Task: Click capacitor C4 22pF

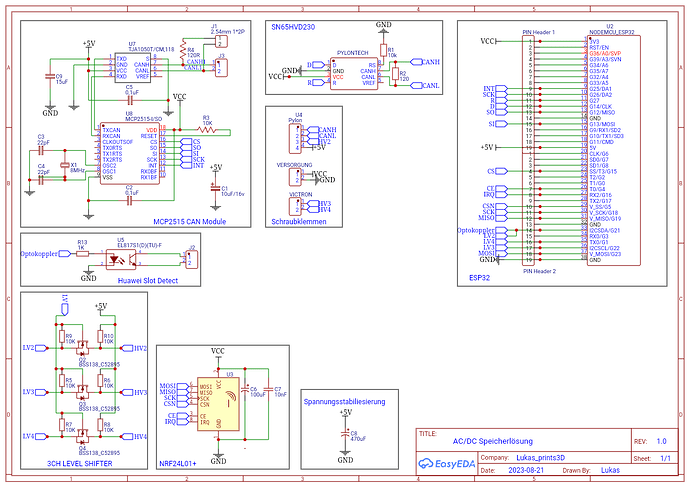Action: tap(41, 180)
